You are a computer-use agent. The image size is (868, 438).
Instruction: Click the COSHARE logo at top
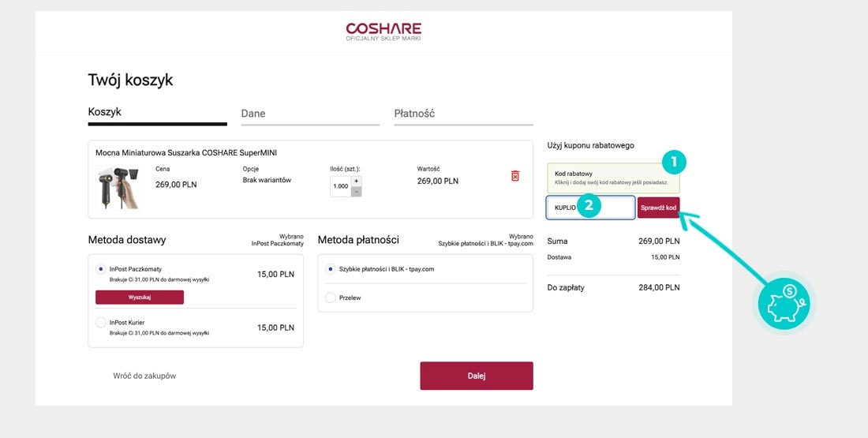[383, 32]
